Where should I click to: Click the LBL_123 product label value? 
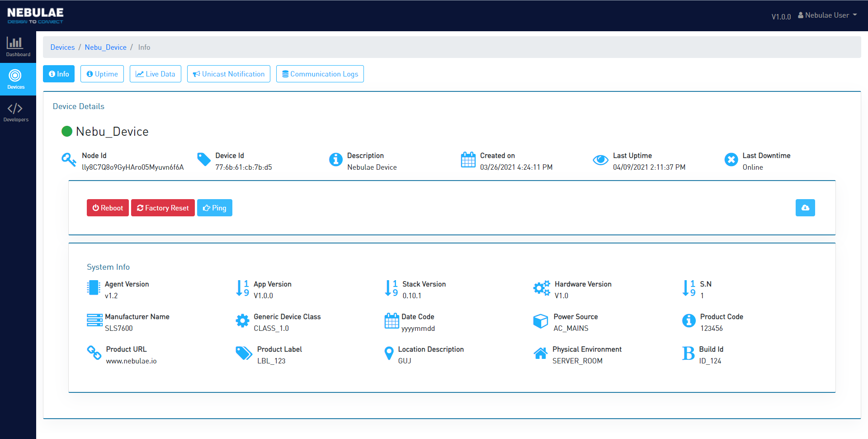coord(271,361)
